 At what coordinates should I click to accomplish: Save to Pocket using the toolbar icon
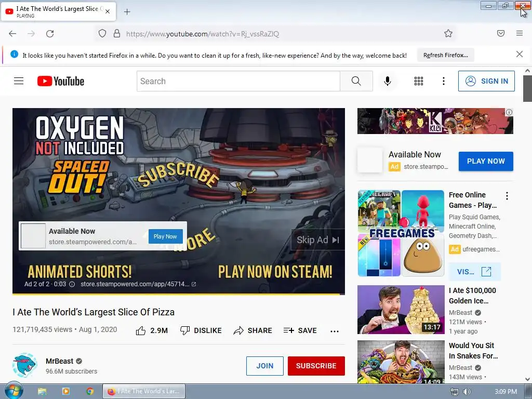pos(501,33)
